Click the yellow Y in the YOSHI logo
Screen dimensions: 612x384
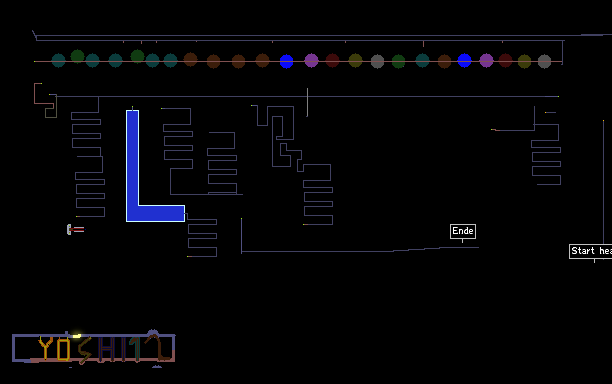46,348
